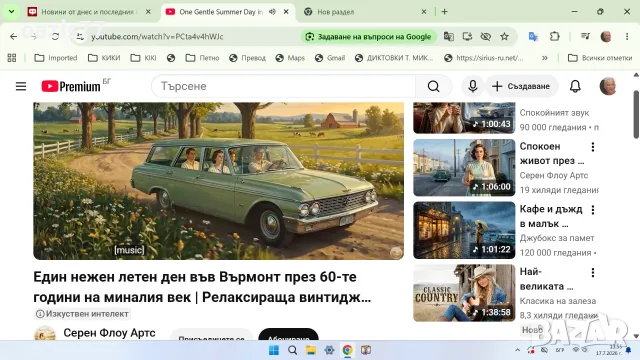Open the Превод bookmark
Image resolution: width=640 pixels, height=360 pixels.
pos(247,58)
